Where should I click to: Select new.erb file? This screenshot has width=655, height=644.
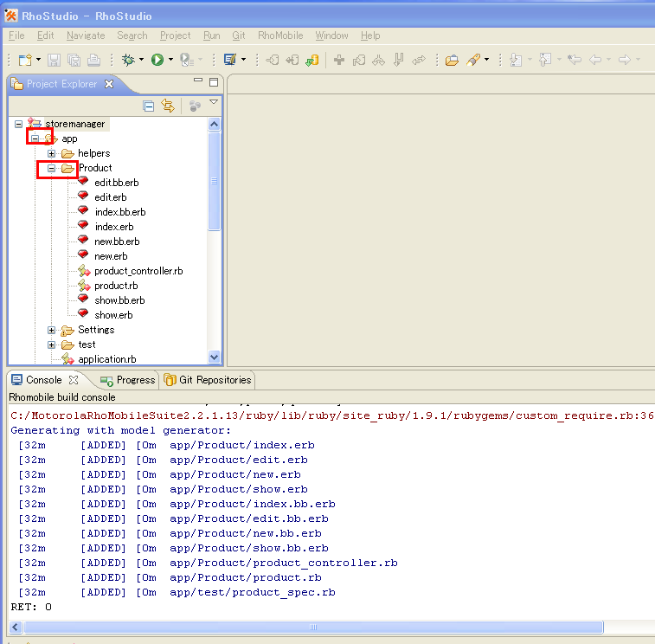(111, 256)
